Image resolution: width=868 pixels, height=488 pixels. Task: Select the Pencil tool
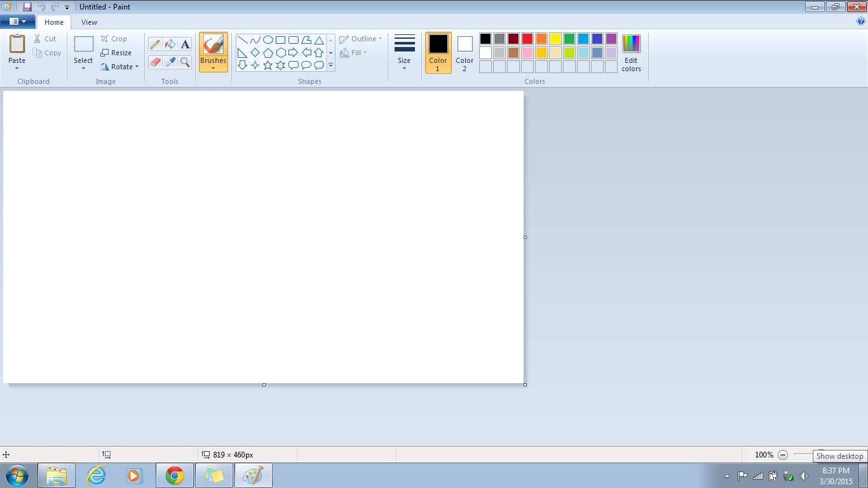coord(155,44)
